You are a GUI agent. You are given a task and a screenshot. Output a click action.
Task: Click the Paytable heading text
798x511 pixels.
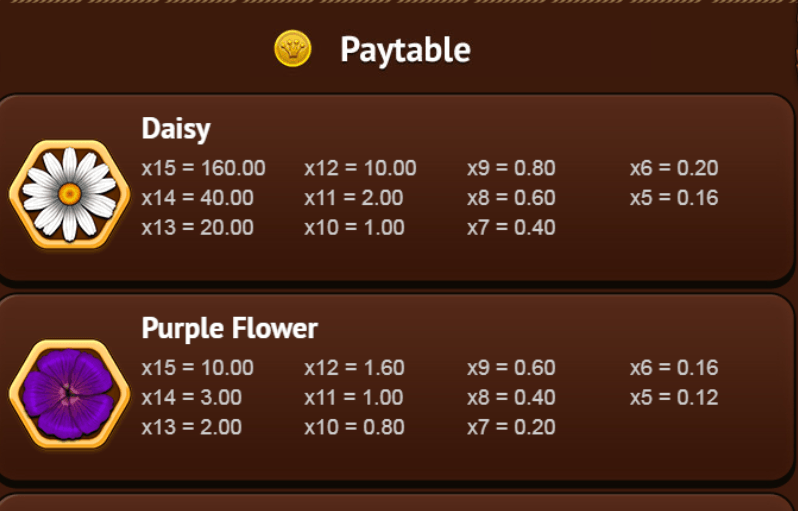pyautogui.click(x=405, y=50)
